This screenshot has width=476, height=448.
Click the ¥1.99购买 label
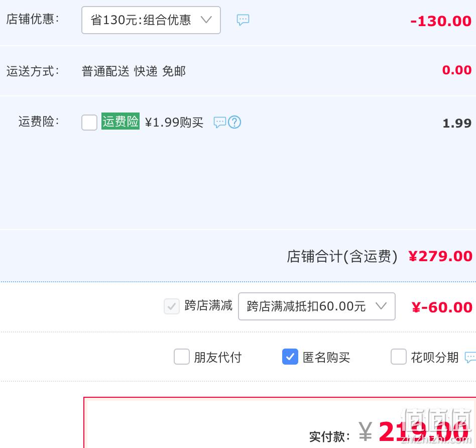coord(174,123)
